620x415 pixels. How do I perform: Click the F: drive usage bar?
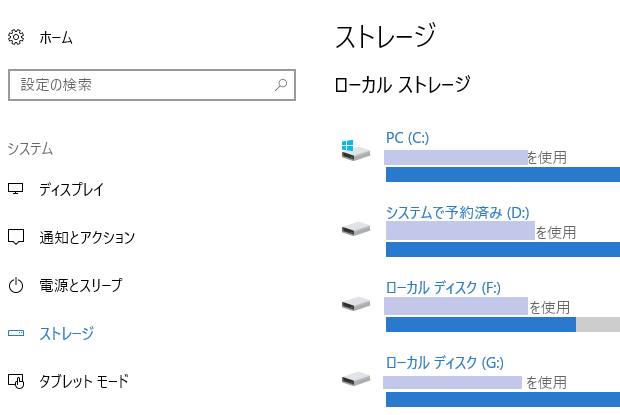point(502,324)
